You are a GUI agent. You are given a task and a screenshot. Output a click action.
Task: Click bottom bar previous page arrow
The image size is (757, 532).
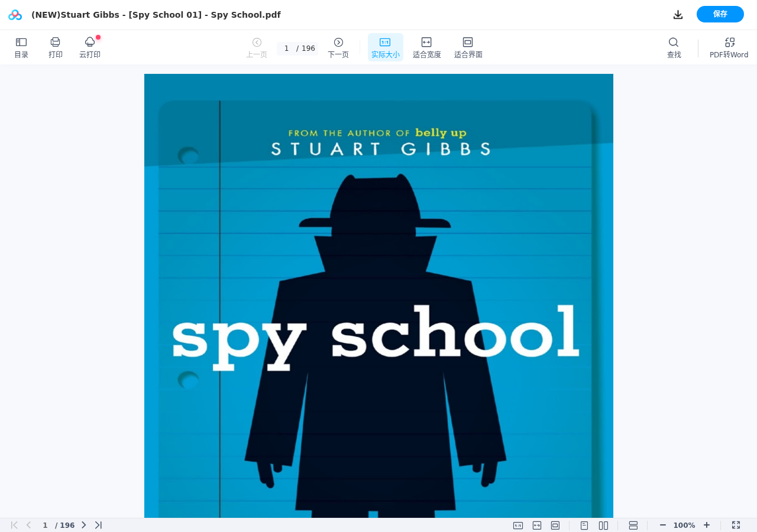tap(28, 525)
